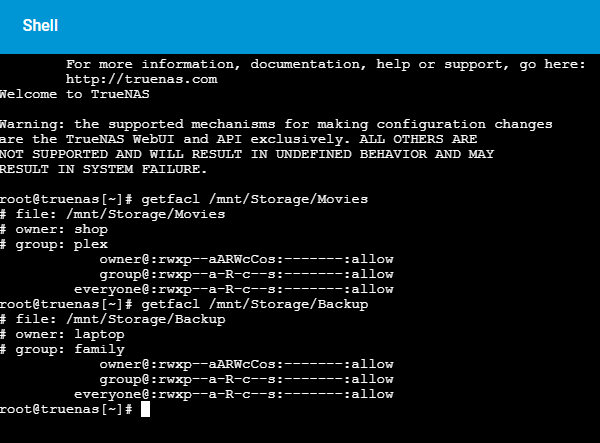Click the 'RESULT IN SYSTEM FAILURE.' warning line
The width and height of the screenshot is (600, 443).
pos(103,169)
